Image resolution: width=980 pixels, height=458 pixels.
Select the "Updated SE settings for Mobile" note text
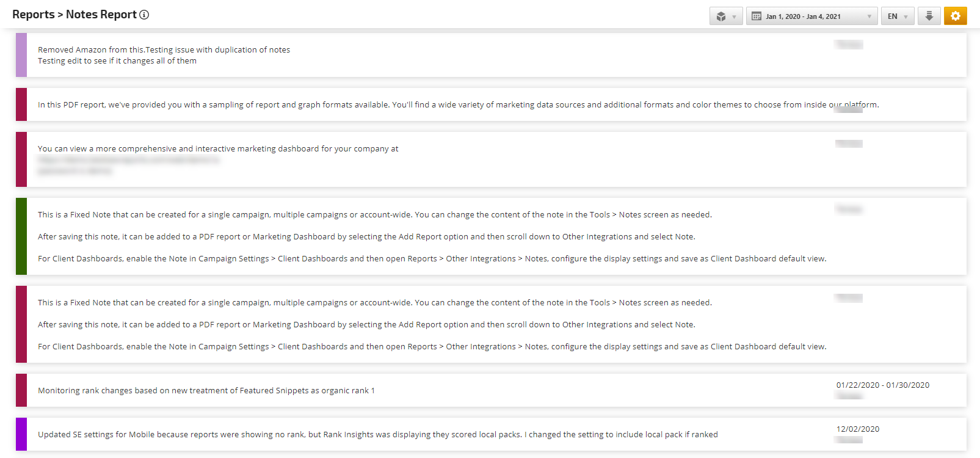click(x=377, y=435)
